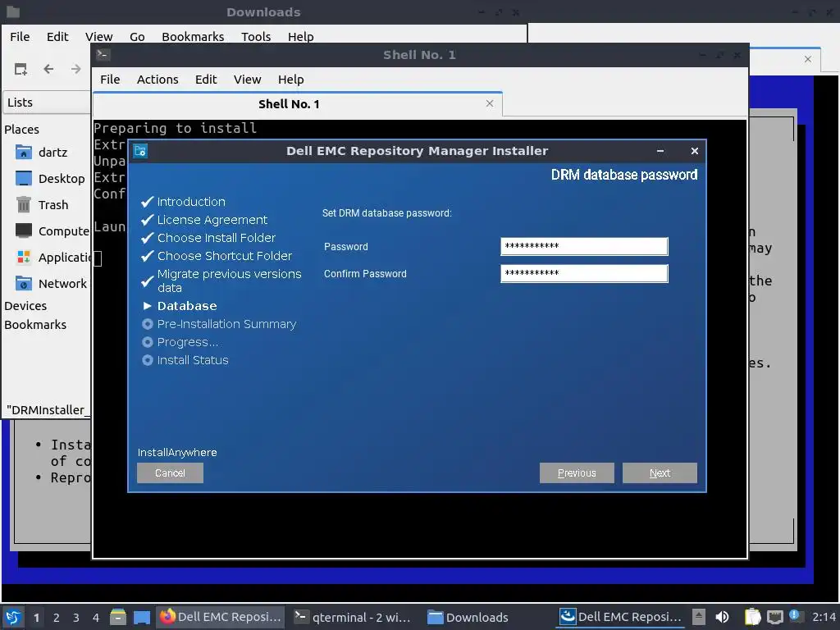This screenshot has height=630, width=840.
Task: Open update notifier tray icon
Action: click(x=794, y=616)
